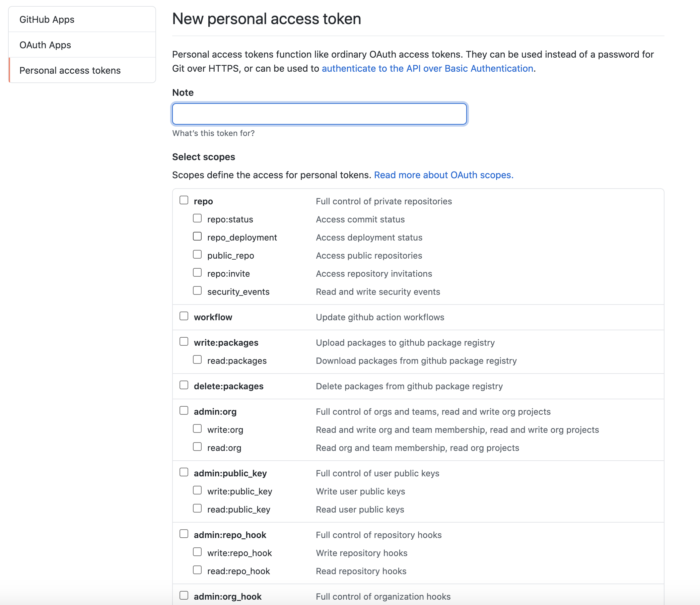Viewport: 700px width, 605px height.
Task: Open Read more about OAuth scopes link
Action: tap(443, 175)
